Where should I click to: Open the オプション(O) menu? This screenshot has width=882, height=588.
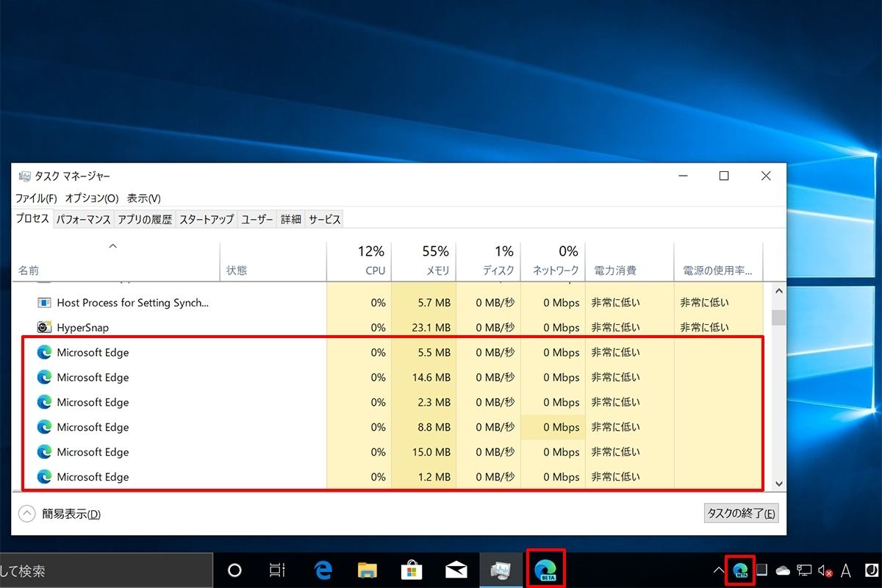point(91,198)
